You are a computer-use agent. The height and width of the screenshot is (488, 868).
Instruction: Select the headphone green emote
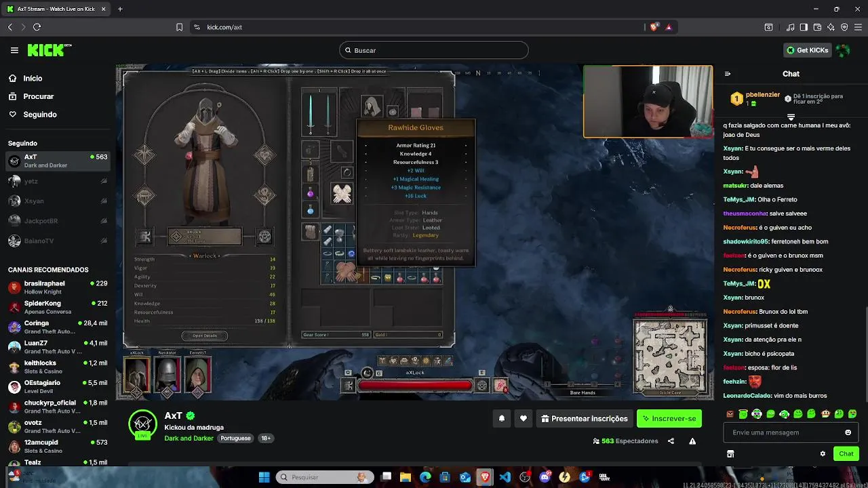757,414
